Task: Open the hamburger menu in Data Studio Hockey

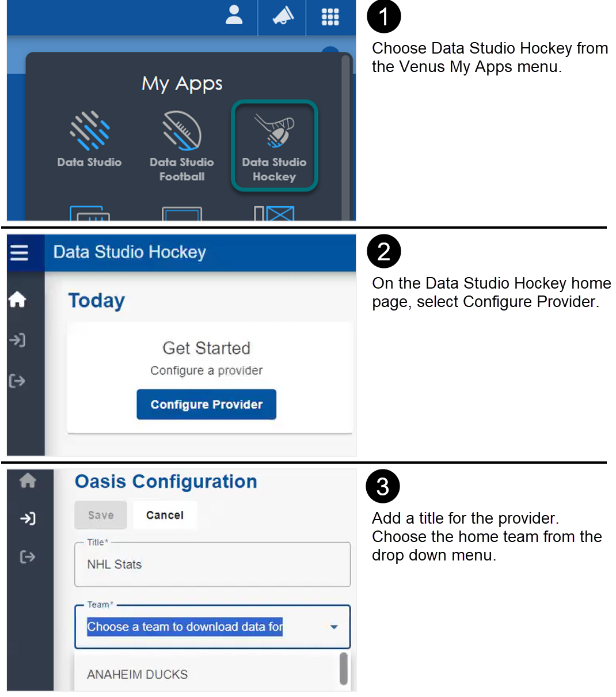Action: [x=19, y=252]
